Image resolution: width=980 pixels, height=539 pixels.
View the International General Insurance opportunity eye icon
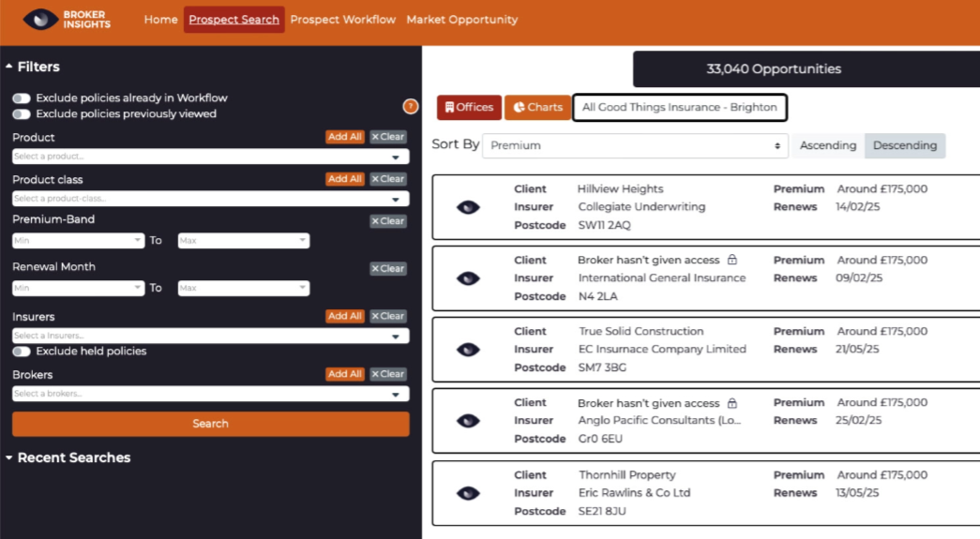(x=468, y=278)
